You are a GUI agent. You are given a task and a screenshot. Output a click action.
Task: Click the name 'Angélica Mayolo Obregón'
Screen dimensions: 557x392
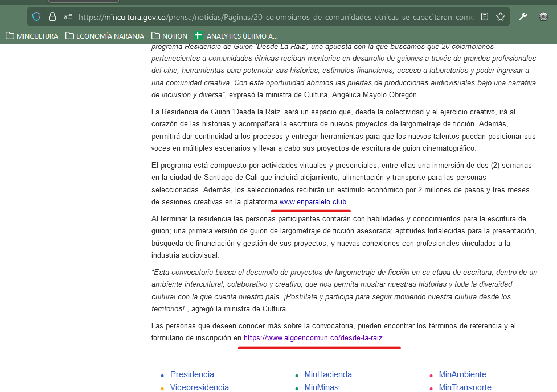coord(375,94)
